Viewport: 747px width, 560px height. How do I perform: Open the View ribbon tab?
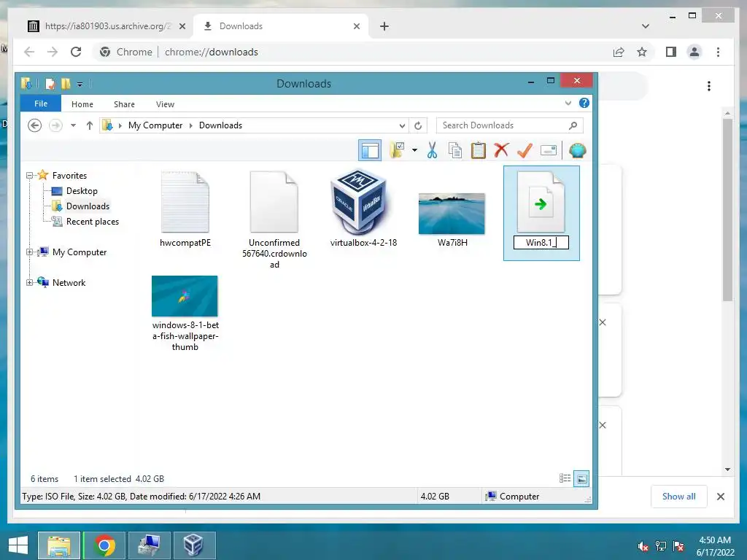(x=166, y=104)
